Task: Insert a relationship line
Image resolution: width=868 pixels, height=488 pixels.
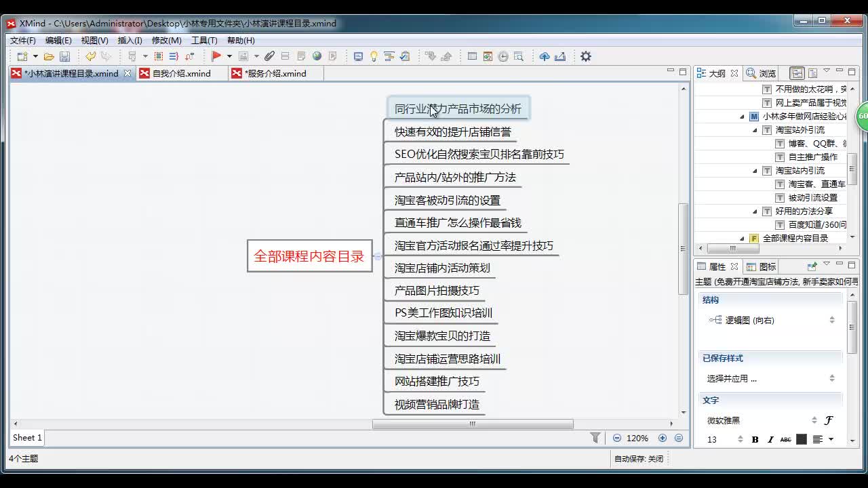Action: [x=189, y=56]
